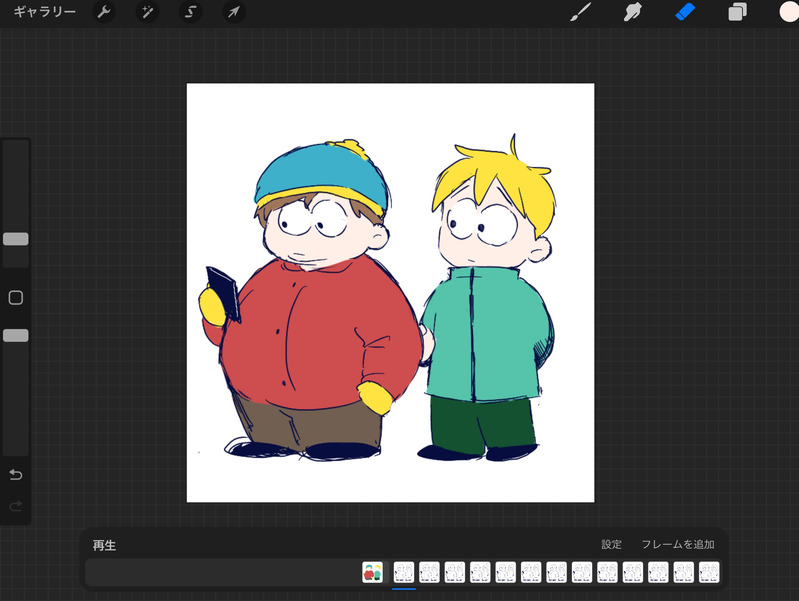Viewport: 799px width, 601px height.
Task: Open the Gallery (ギャラリー) view
Action: point(44,11)
